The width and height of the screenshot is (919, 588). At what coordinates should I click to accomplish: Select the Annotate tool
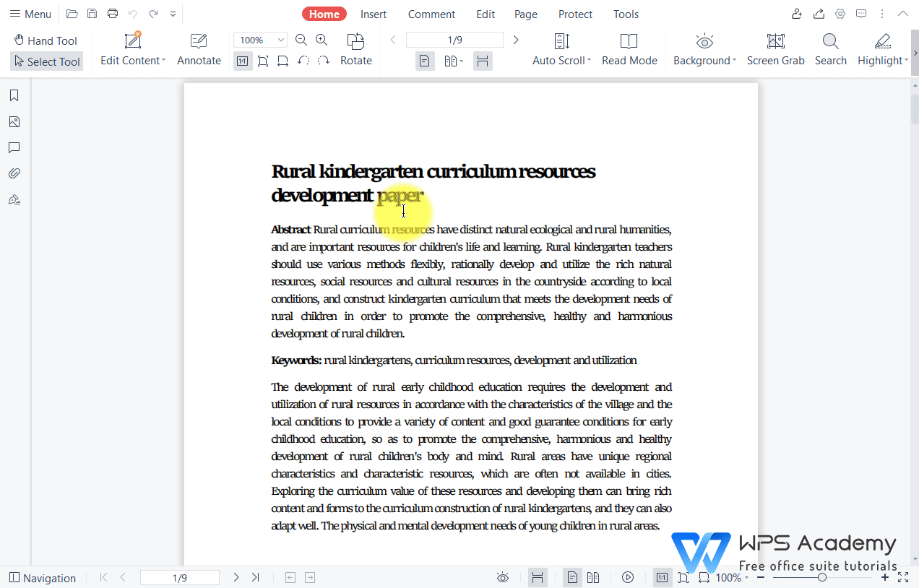(199, 48)
